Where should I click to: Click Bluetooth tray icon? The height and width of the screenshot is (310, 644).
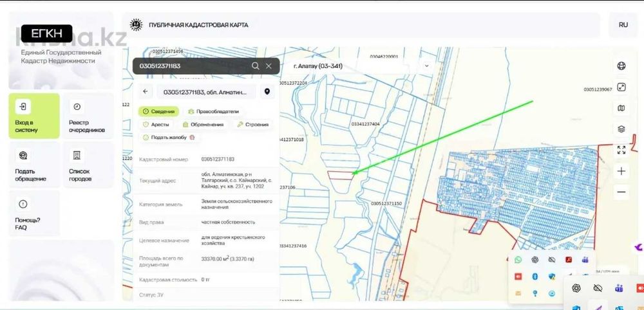[535, 277]
